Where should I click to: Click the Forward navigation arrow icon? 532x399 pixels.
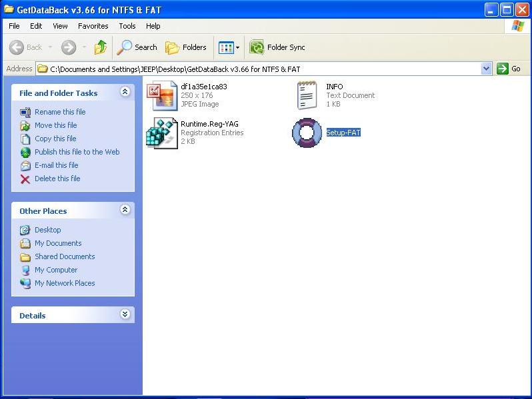[69, 47]
